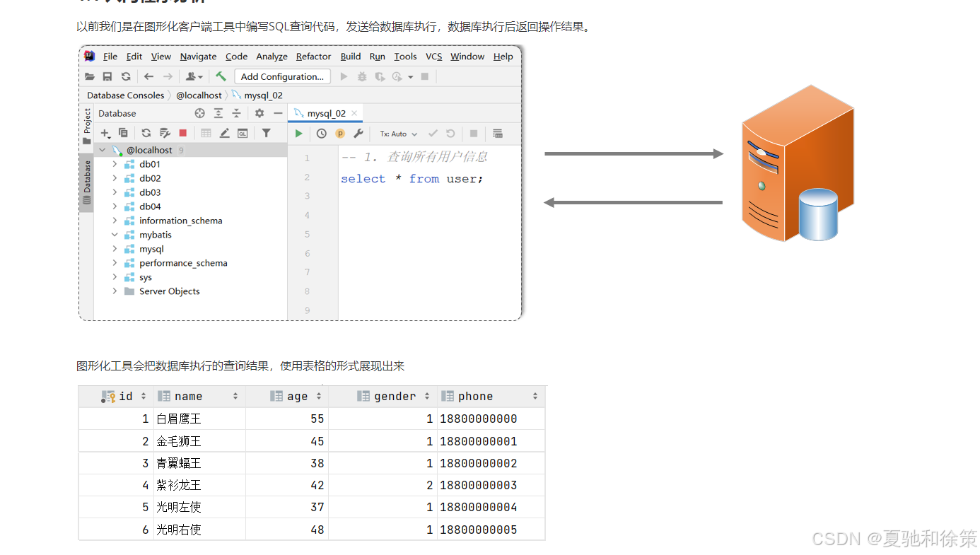Screen dimensions: 980x555
Task: Select the Server Objects tree item
Action: point(169,291)
